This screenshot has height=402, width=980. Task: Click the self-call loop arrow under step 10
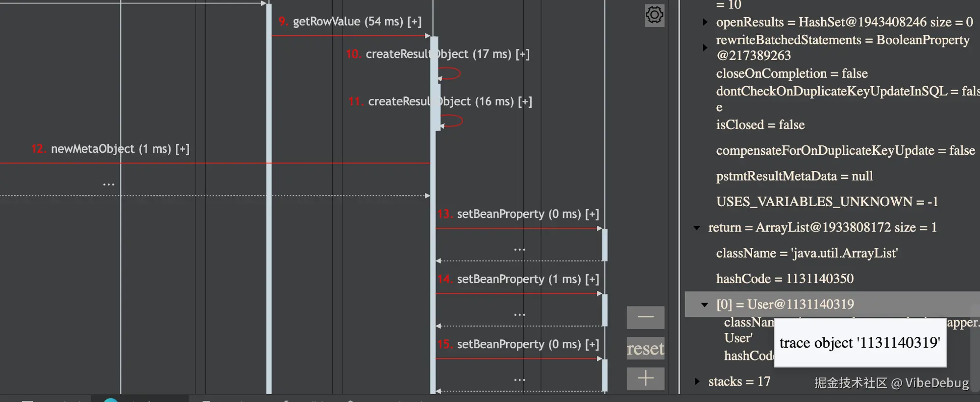[x=449, y=74]
